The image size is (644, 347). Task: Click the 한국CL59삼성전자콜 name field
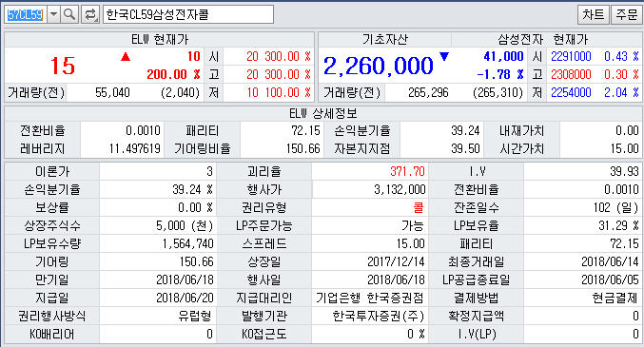188,15
